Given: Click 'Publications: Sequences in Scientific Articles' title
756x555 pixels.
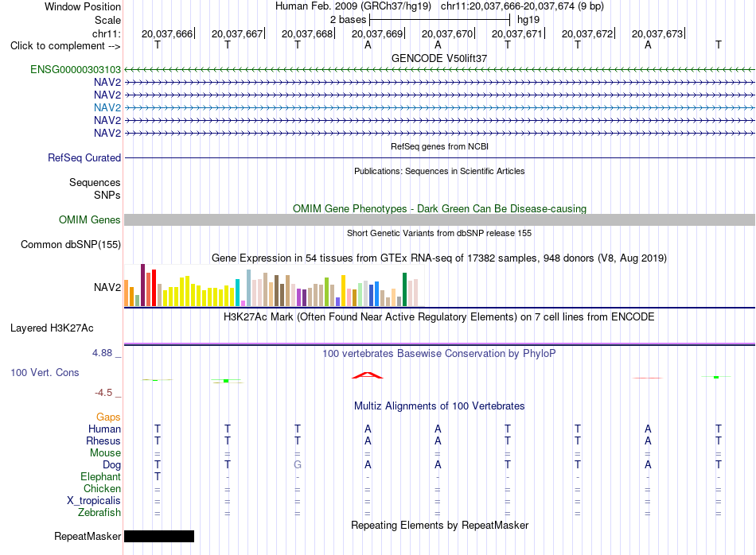Looking at the screenshot, I should [439, 171].
